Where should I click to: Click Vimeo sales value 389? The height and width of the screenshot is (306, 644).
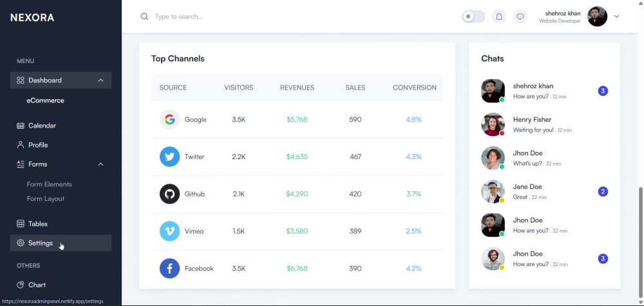click(355, 231)
